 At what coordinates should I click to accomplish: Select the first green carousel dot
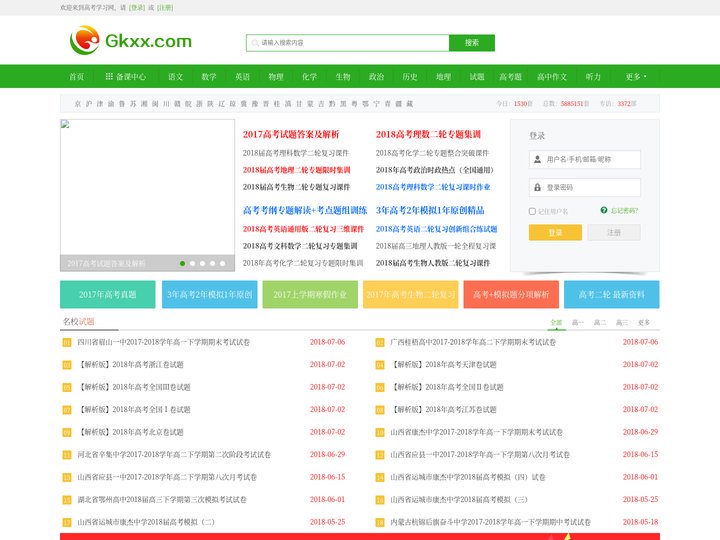[182, 264]
